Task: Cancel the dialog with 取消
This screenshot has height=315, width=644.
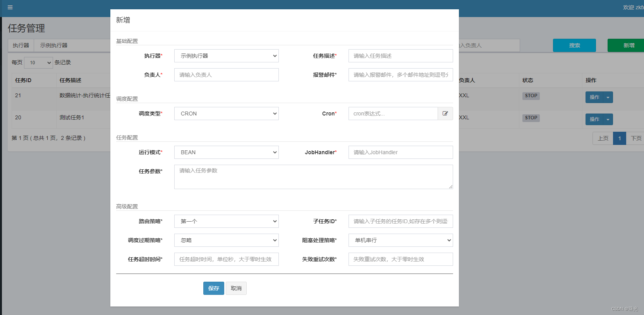Action: [x=236, y=288]
